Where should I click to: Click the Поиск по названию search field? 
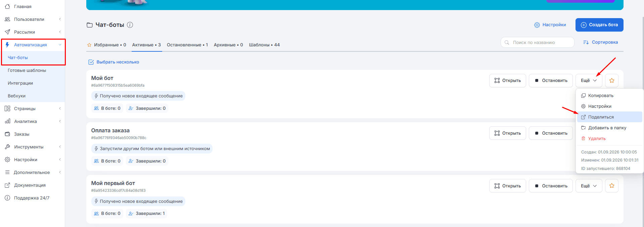point(537,42)
